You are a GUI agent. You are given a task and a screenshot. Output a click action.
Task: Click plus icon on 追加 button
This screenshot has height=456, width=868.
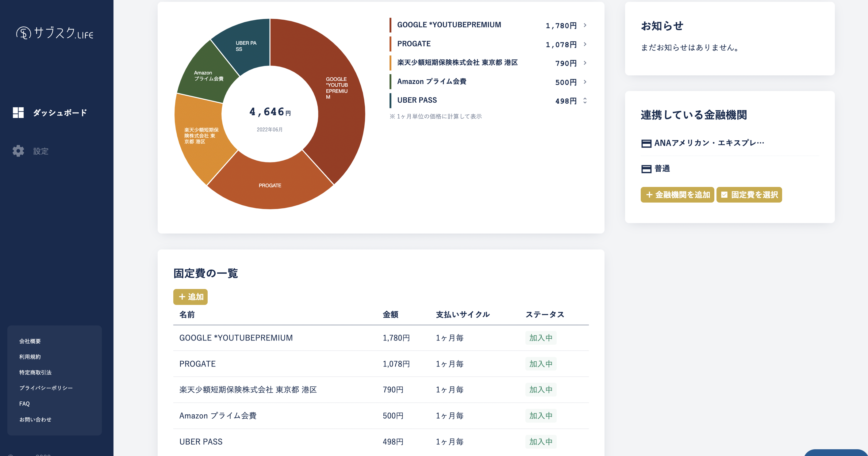pos(182,297)
